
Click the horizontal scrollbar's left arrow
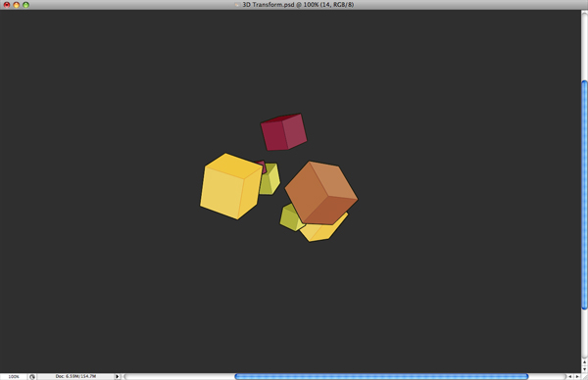pos(570,377)
